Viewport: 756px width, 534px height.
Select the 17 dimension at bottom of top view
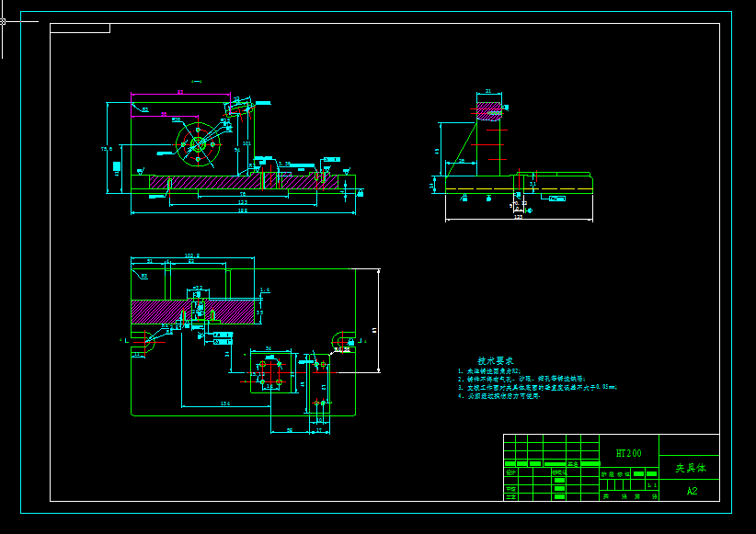point(319,430)
